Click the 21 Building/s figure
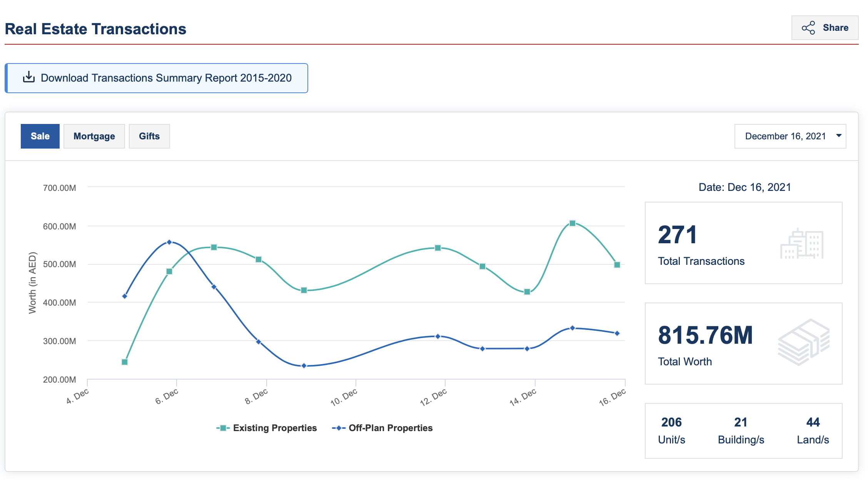The image size is (868, 485). tap(741, 422)
